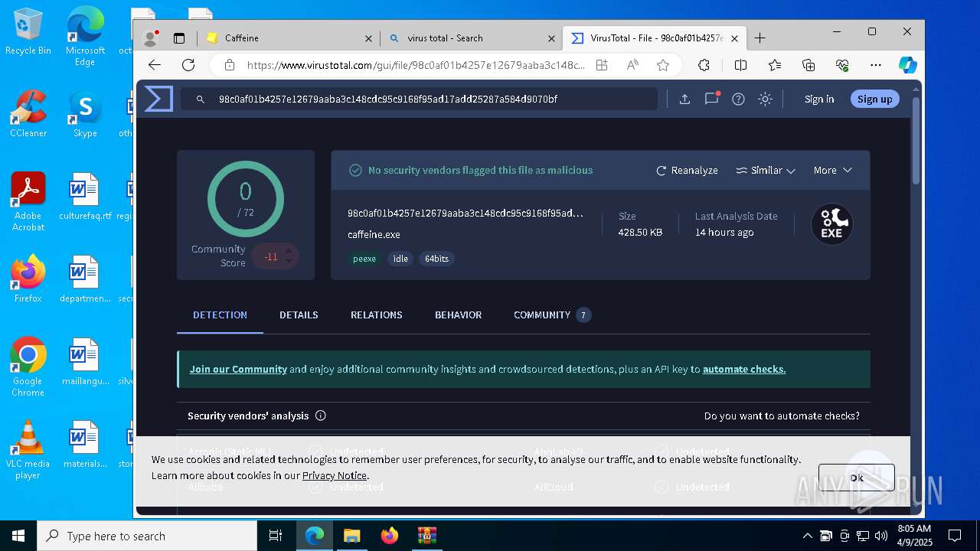Open Task View on taskbar
Viewport: 980px width, 551px height.
click(x=276, y=536)
